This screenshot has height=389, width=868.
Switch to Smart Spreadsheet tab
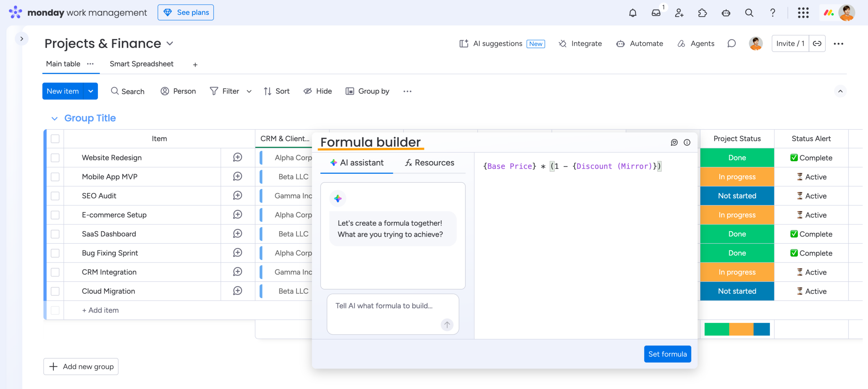point(141,64)
